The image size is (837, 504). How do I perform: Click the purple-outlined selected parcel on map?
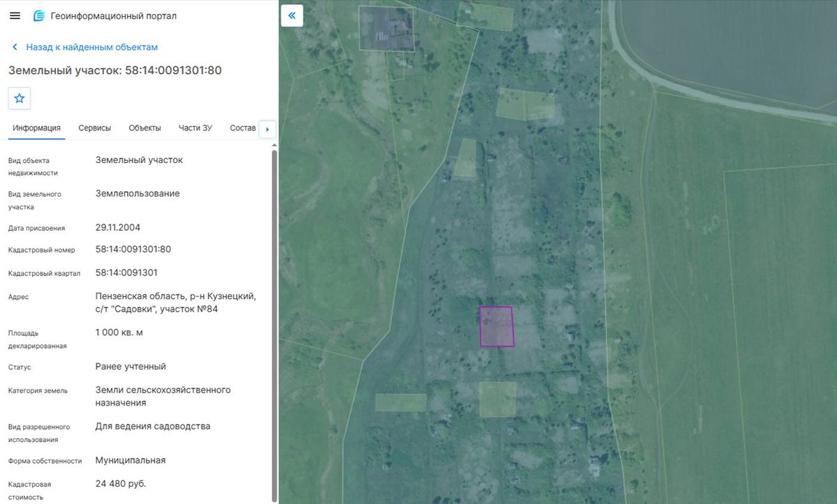coord(497,326)
